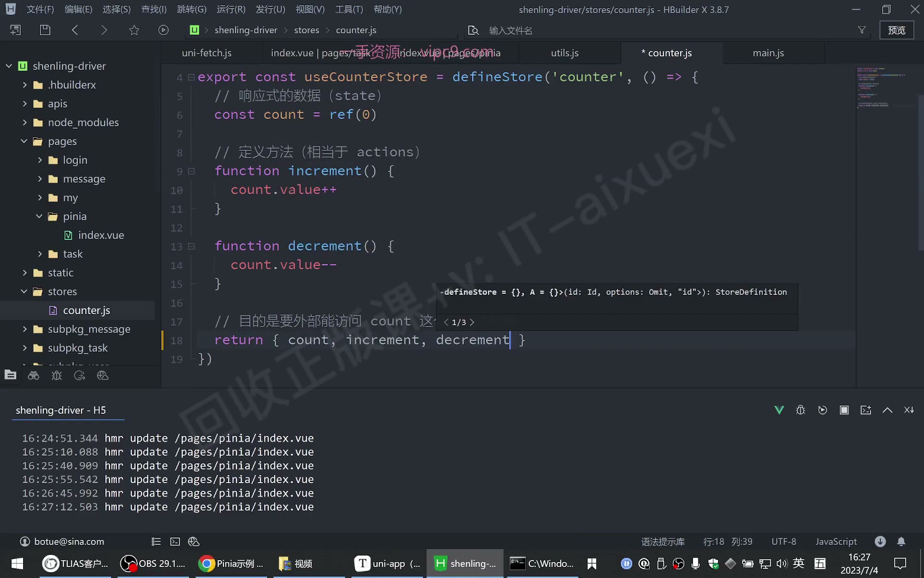The height and width of the screenshot is (578, 924).
Task: Go back with the left arrow icon
Action: [75, 30]
